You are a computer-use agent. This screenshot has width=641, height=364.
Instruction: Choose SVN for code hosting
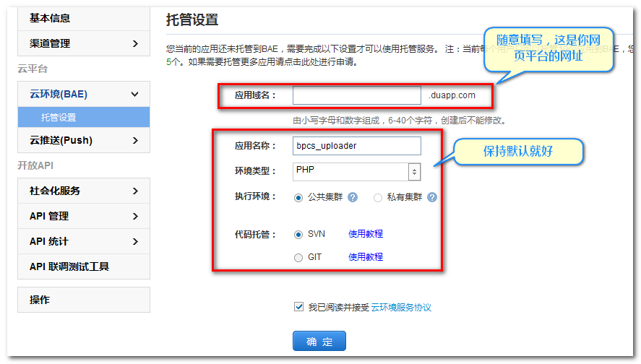pyautogui.click(x=298, y=235)
